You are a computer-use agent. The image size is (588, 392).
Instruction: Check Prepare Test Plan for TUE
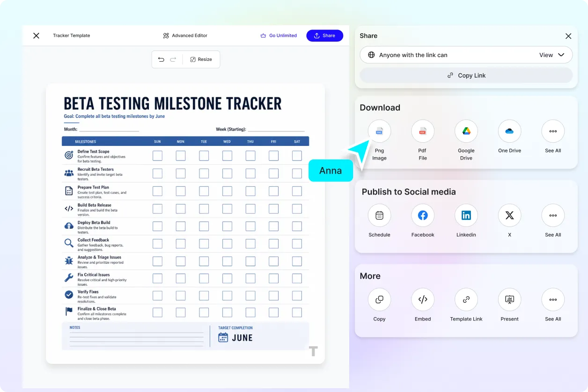click(x=204, y=191)
